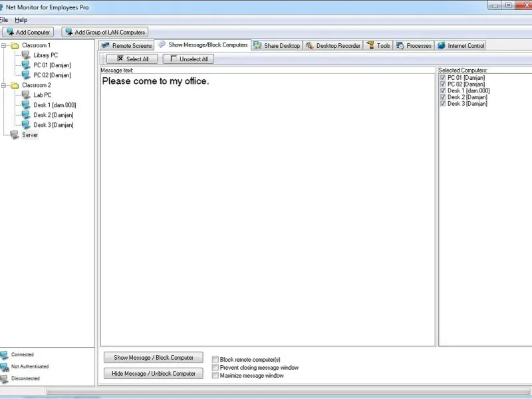The width and height of the screenshot is (532, 399).
Task: Uncheck PC 01 [Damjan] in Selected Computers
Action: coord(443,78)
